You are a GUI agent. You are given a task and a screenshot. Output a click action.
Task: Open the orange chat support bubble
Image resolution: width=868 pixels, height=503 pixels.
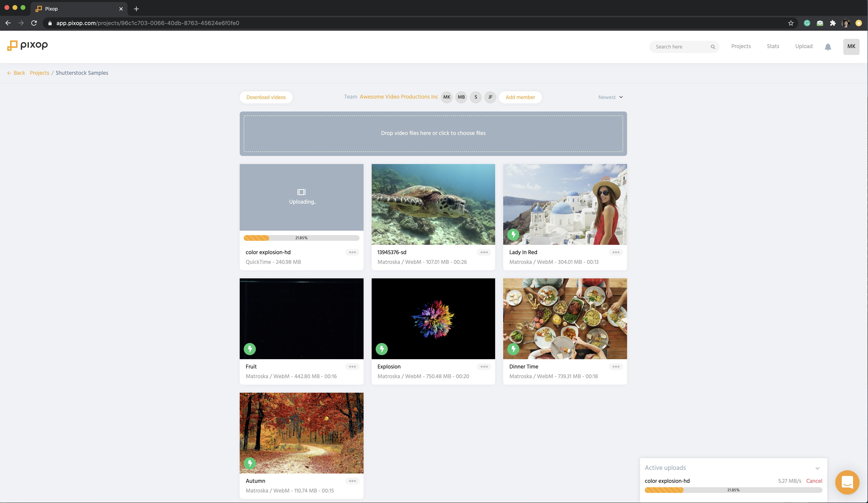847,482
